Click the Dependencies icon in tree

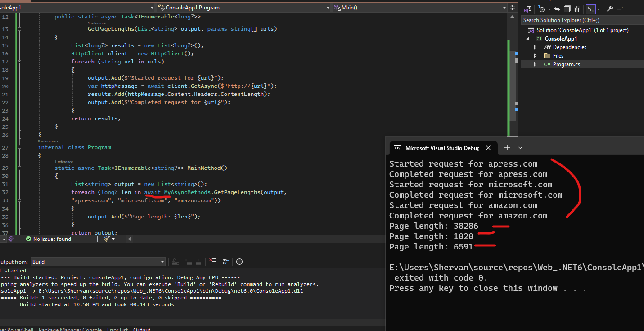(x=547, y=47)
